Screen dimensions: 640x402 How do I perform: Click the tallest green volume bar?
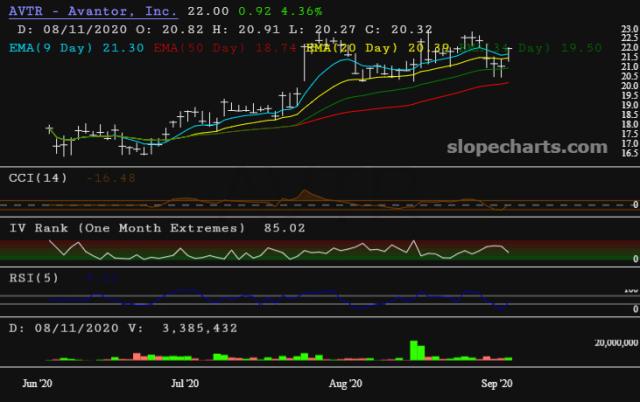point(413,349)
